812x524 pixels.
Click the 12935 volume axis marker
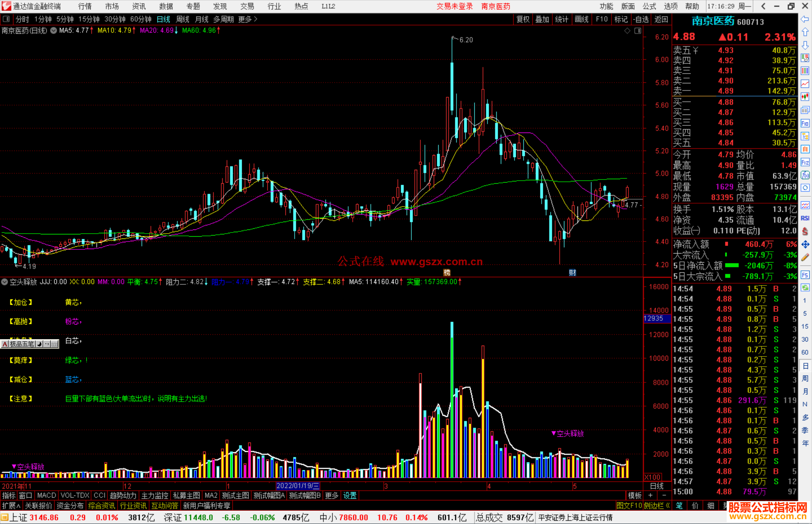657,319
